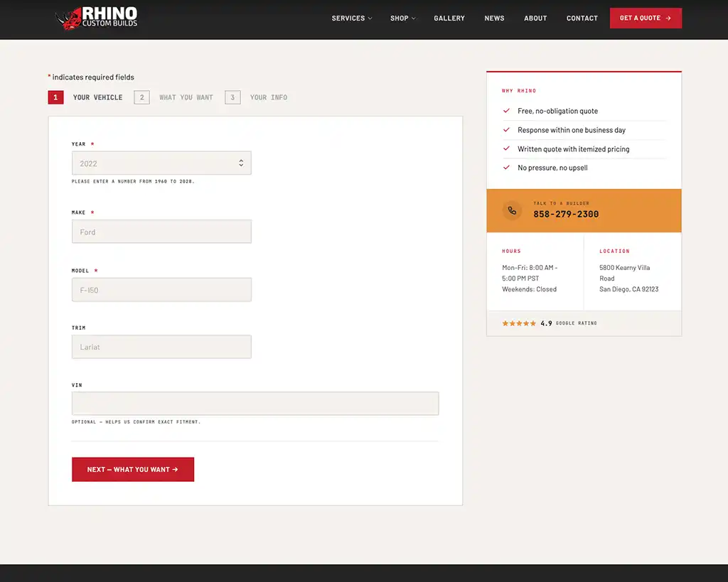Image resolution: width=728 pixels, height=582 pixels.
Task: Click the 'Optional – helps us confirm exact fitment' hint
Action: (x=136, y=422)
